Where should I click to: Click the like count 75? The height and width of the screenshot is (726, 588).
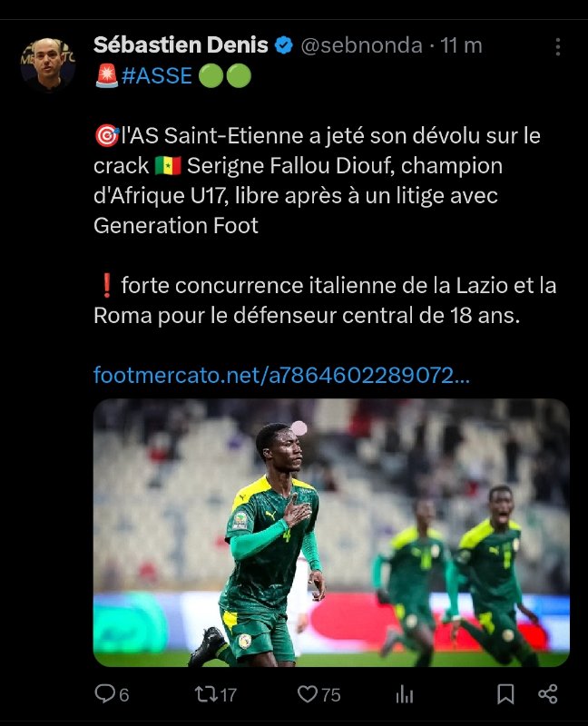coord(331,695)
